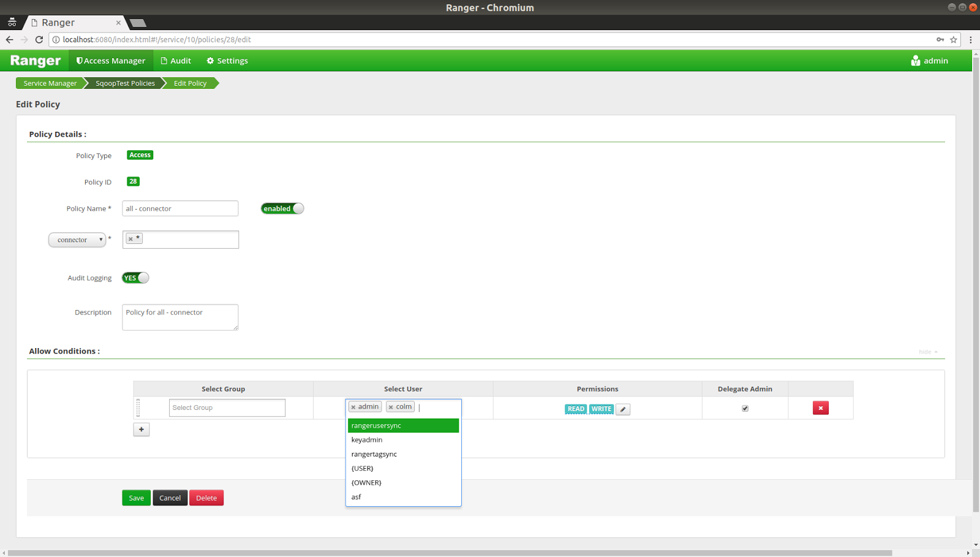Collapse Allow Conditions using hide
The height and width of the screenshot is (557, 980).
[925, 351]
